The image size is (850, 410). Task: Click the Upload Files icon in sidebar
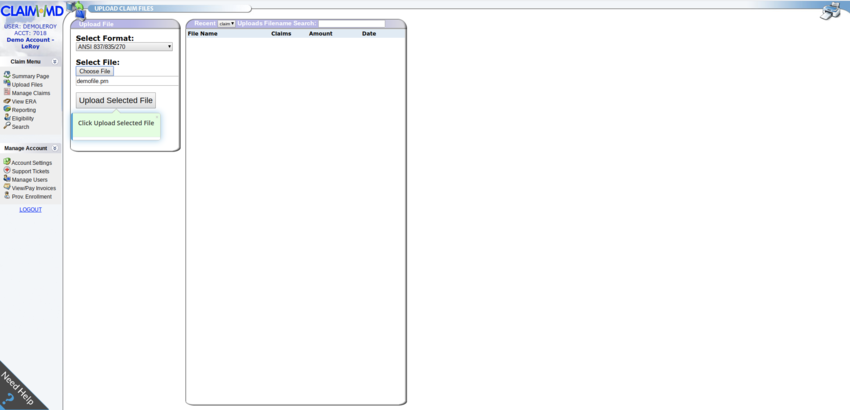click(7, 84)
